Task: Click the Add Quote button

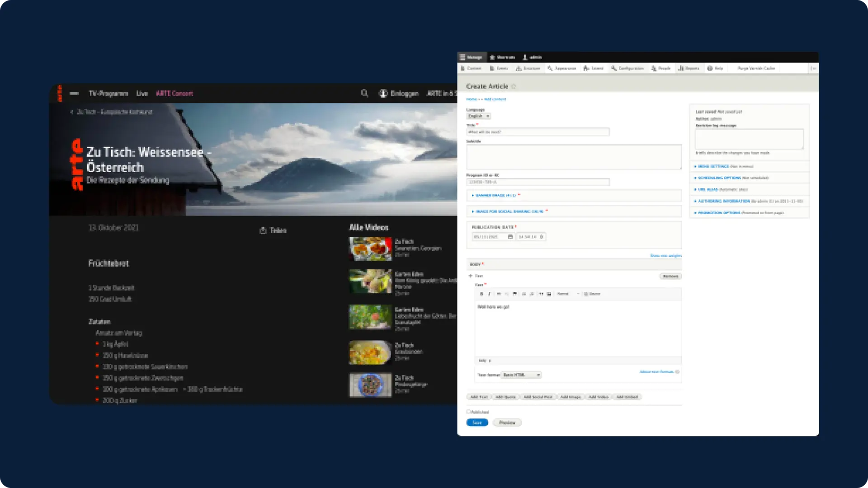Action: click(x=505, y=397)
